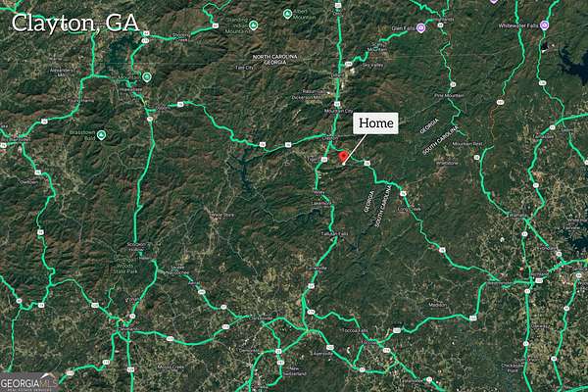This screenshot has height=392, width=588.
Task: Click the Pine Mountain place label
Action: pos(449,96)
